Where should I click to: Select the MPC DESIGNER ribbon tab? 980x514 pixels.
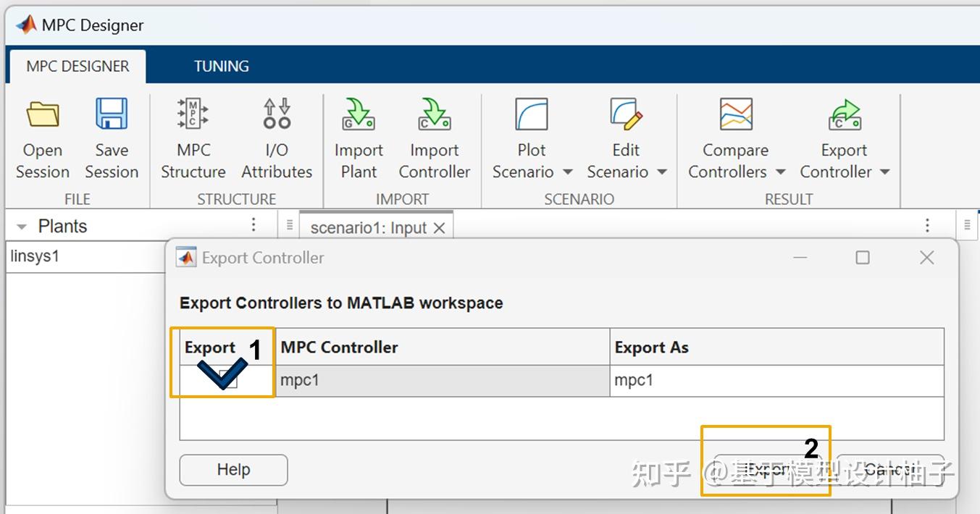[x=77, y=66]
